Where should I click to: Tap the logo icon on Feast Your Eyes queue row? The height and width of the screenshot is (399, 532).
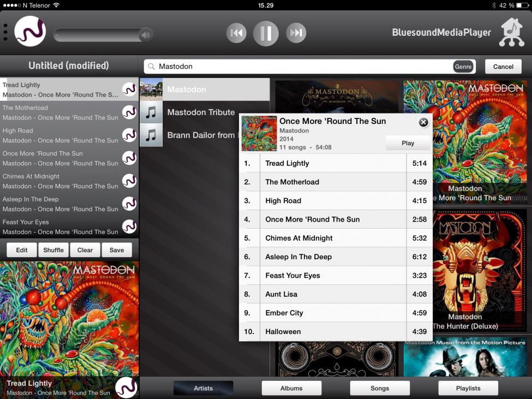coord(129,227)
